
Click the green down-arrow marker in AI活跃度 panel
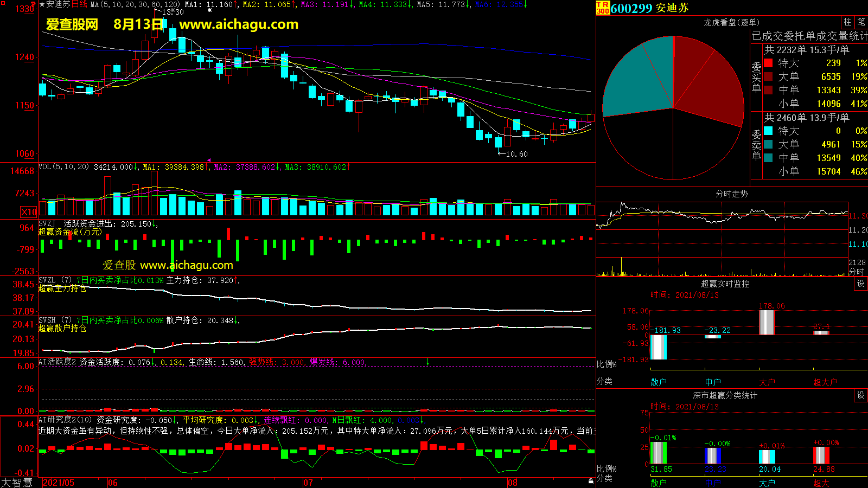click(427, 362)
